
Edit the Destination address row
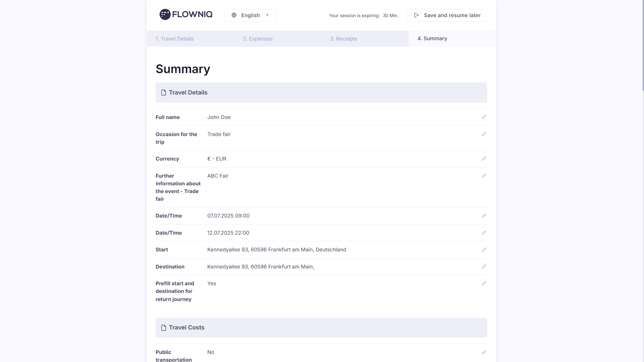coord(484,266)
